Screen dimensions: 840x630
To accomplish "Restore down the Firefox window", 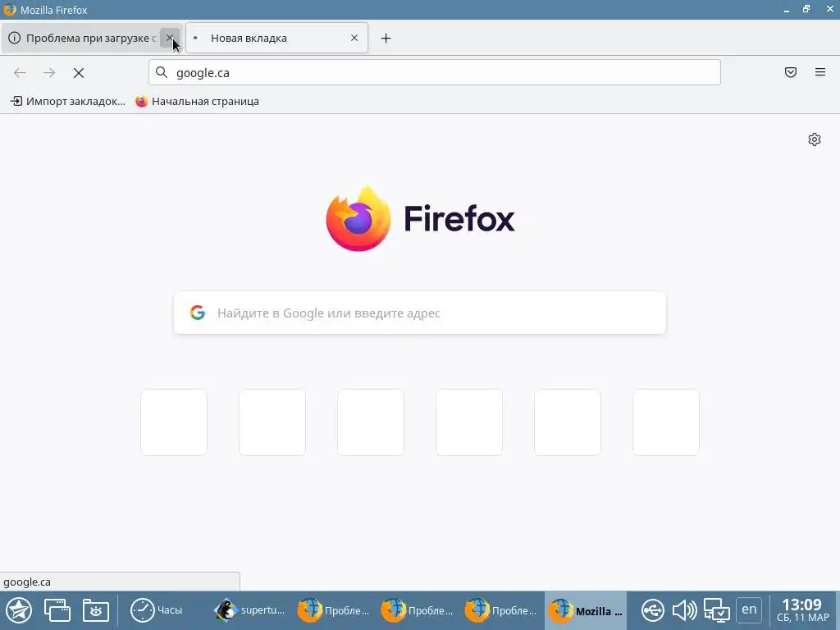I will 806,10.
